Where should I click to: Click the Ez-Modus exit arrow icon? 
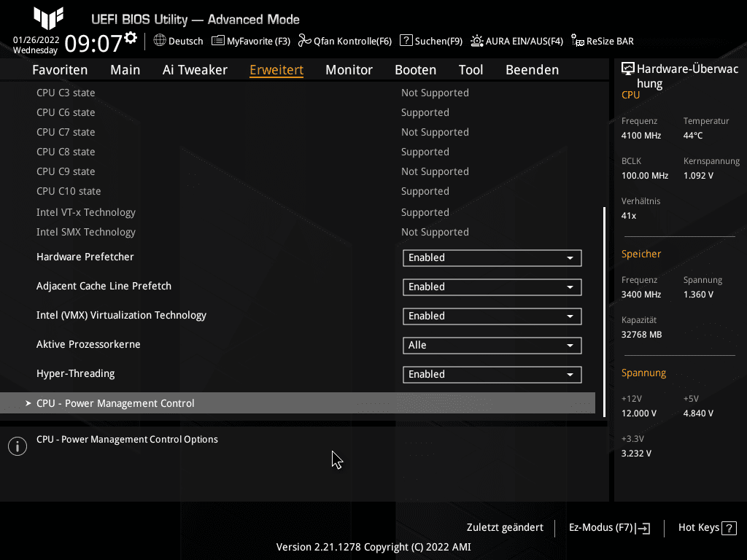pyautogui.click(x=643, y=528)
